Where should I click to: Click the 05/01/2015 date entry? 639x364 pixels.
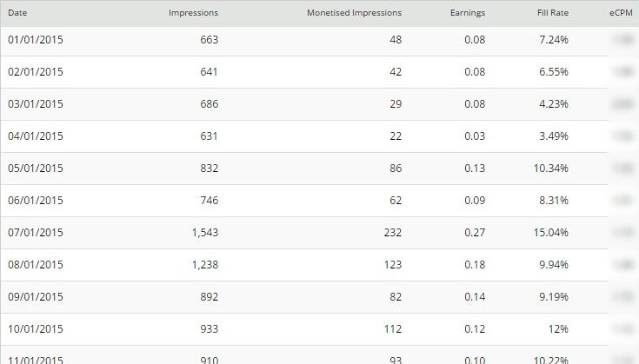[x=36, y=169]
